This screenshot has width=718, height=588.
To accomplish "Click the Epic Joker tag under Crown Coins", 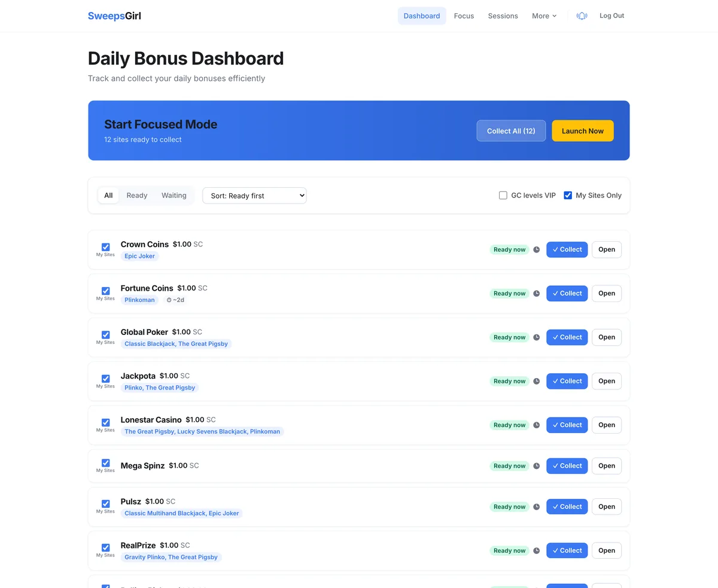I will coord(139,256).
